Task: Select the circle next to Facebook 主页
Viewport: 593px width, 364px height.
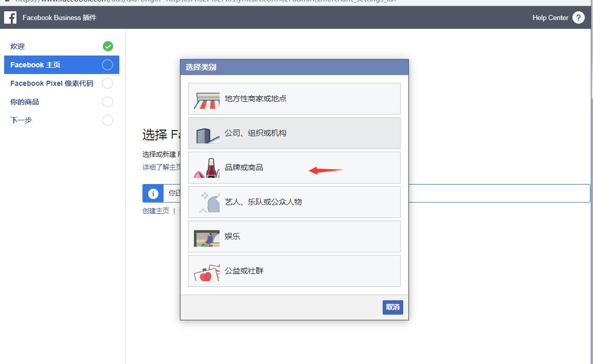Action: (x=107, y=65)
